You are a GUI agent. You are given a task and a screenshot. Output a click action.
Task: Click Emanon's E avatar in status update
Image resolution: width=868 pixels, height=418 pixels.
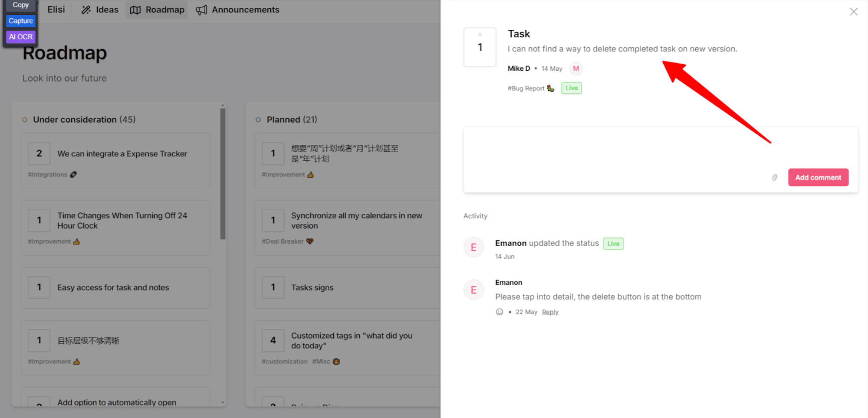[x=474, y=248]
